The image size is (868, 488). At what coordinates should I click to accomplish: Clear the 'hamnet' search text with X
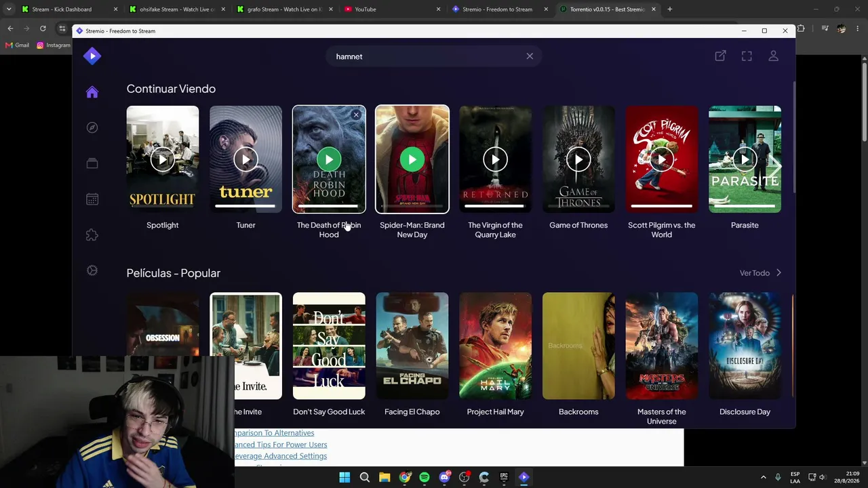[530, 56]
